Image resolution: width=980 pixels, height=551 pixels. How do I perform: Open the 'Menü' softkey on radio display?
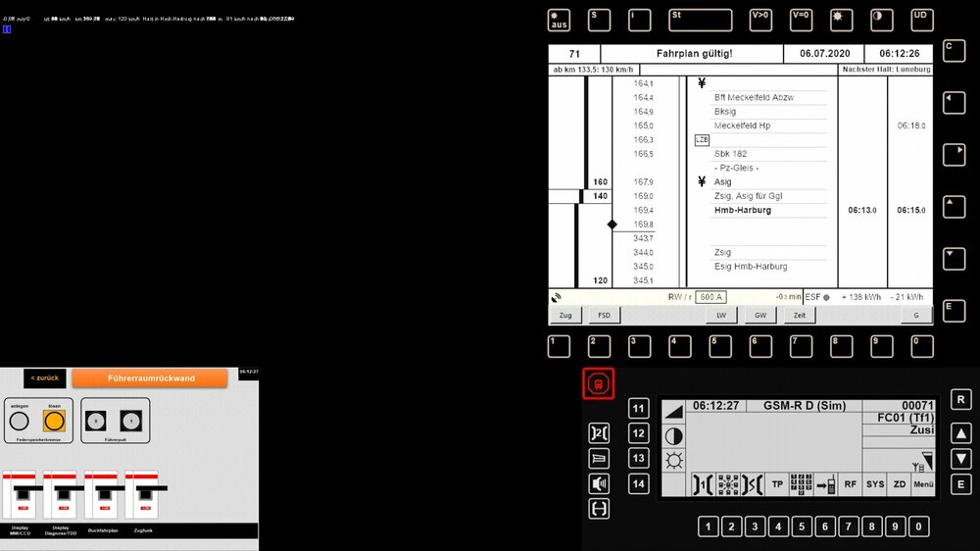tap(923, 484)
